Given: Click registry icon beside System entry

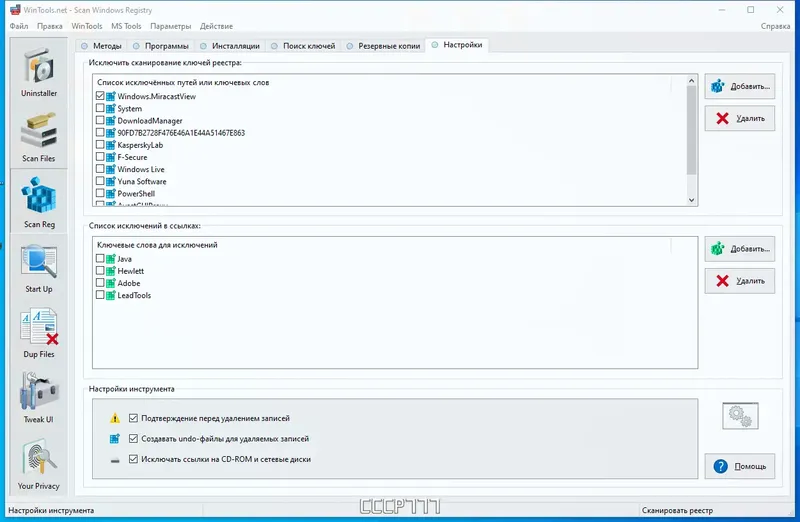Looking at the screenshot, I should tap(111, 108).
